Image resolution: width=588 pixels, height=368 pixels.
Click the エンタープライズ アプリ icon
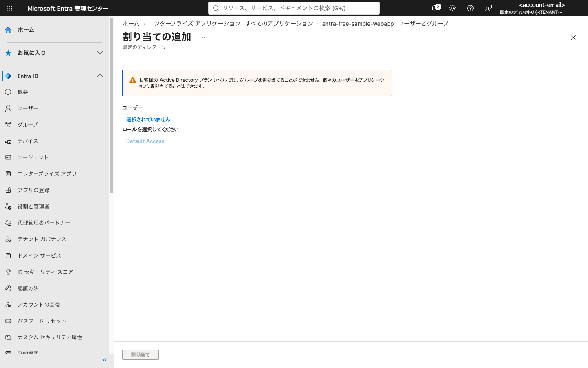coord(8,174)
